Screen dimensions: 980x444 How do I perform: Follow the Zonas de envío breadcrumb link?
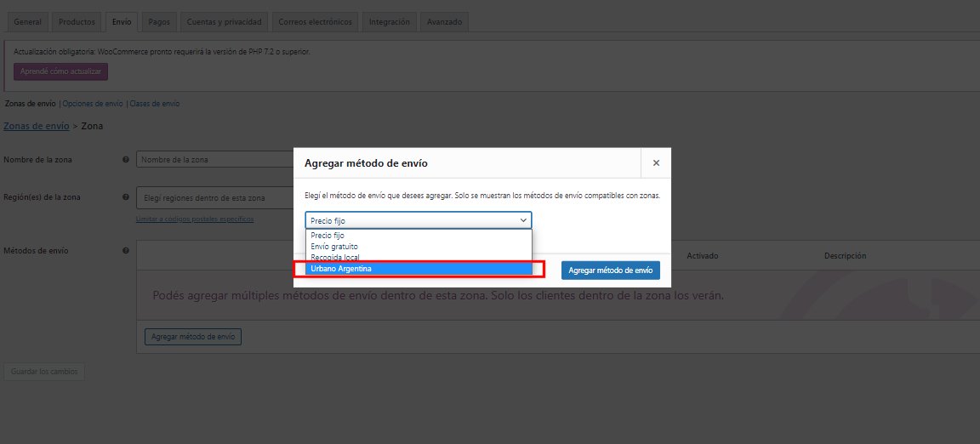pos(37,126)
